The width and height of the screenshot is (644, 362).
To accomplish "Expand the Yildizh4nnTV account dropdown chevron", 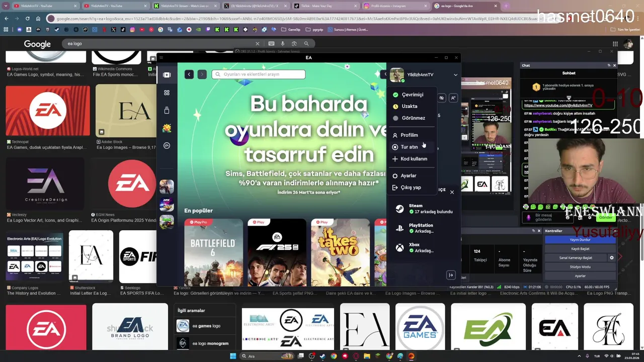I will coord(455,75).
